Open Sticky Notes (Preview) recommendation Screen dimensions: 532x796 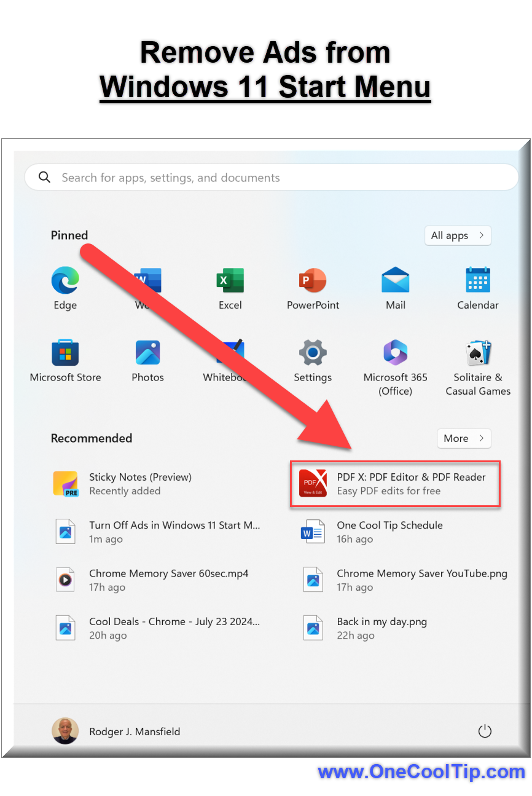click(x=140, y=484)
